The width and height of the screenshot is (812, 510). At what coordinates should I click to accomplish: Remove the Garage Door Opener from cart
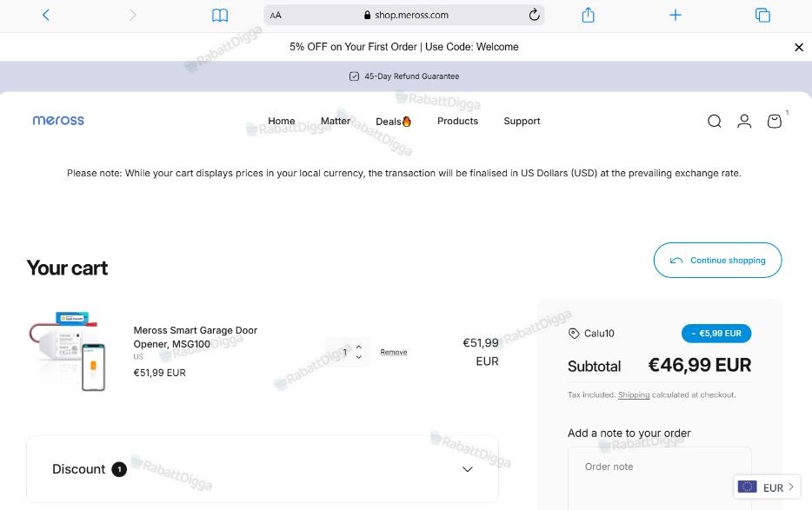point(394,352)
